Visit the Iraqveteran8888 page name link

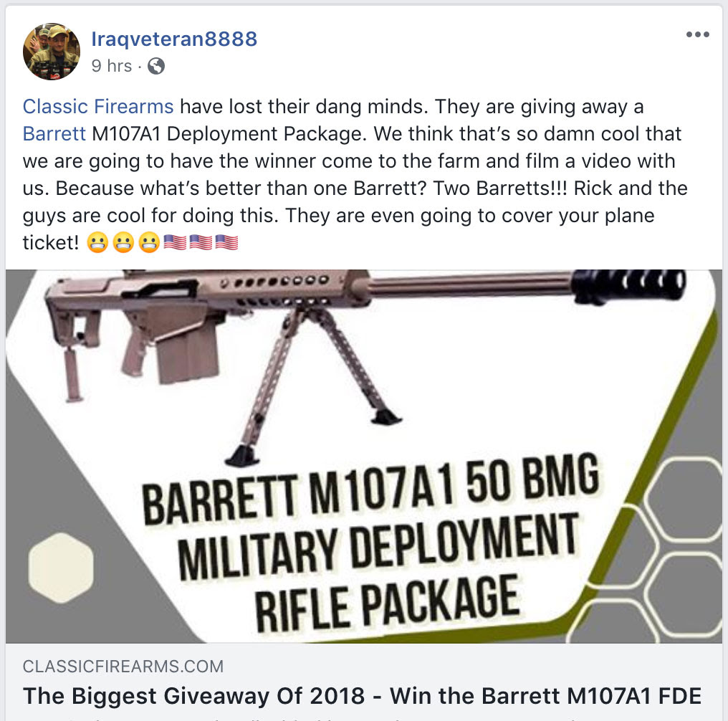pyautogui.click(x=174, y=39)
